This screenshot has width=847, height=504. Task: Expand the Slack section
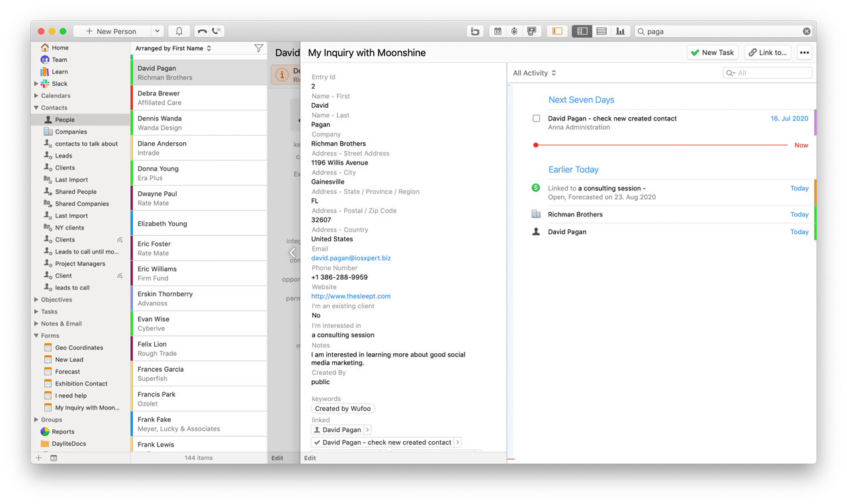point(36,84)
